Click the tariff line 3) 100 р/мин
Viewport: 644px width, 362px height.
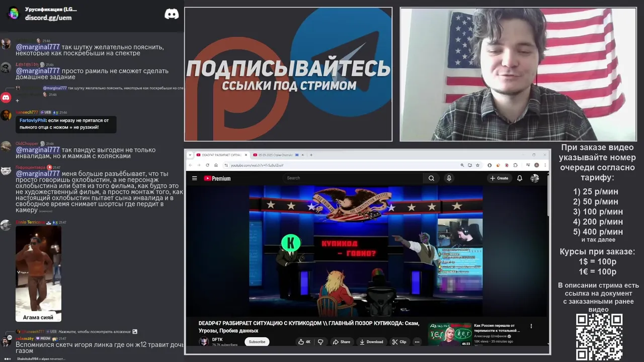coord(598,212)
